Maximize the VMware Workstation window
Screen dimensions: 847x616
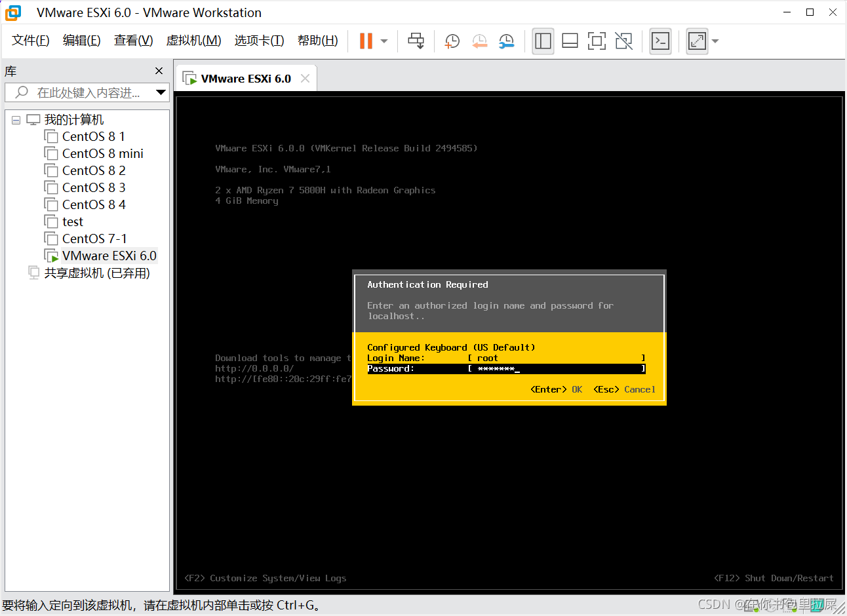(810, 12)
